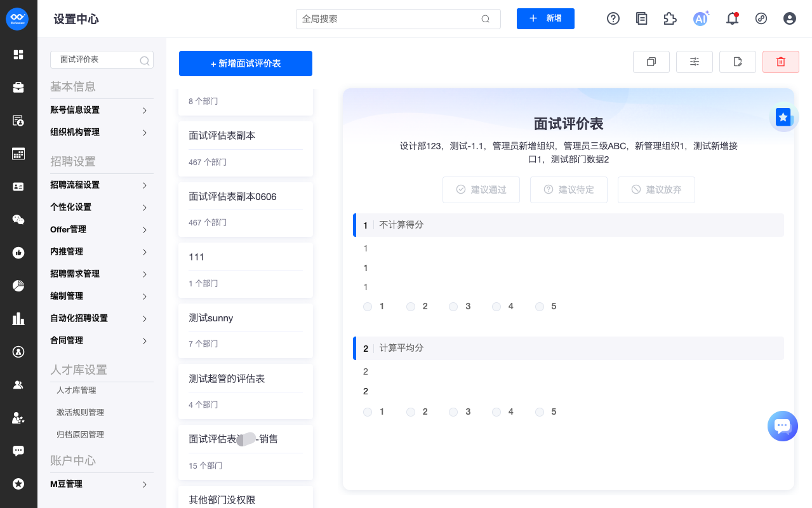Click the floating blue star bookmark icon

(784, 117)
